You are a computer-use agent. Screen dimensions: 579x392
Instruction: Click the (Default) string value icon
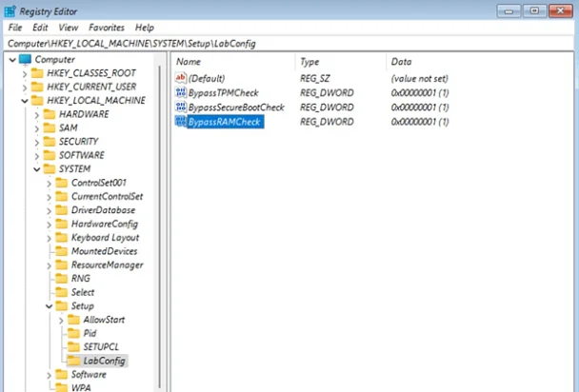point(181,78)
